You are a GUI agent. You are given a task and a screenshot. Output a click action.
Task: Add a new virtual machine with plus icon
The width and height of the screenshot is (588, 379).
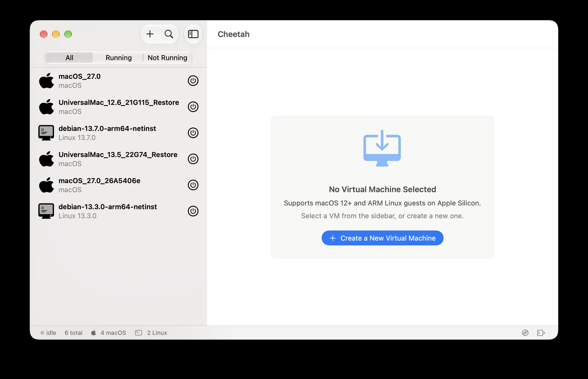coord(150,34)
